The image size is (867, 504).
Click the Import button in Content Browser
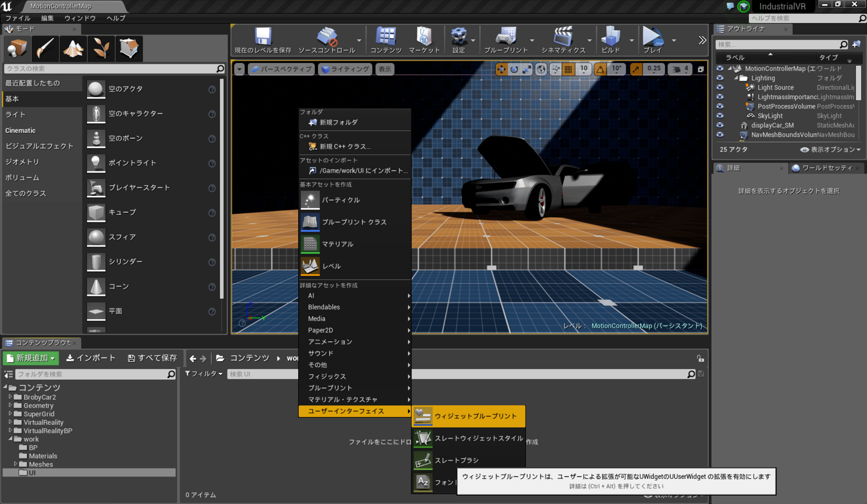coord(91,358)
